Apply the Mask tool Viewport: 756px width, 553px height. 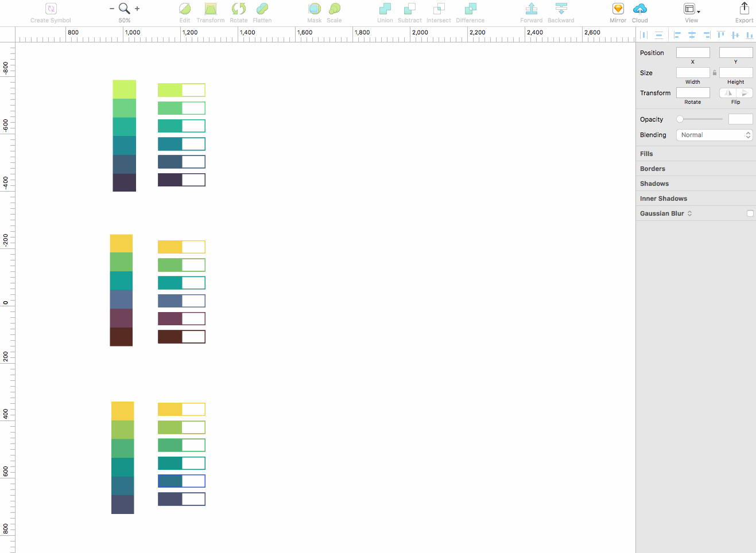[315, 9]
